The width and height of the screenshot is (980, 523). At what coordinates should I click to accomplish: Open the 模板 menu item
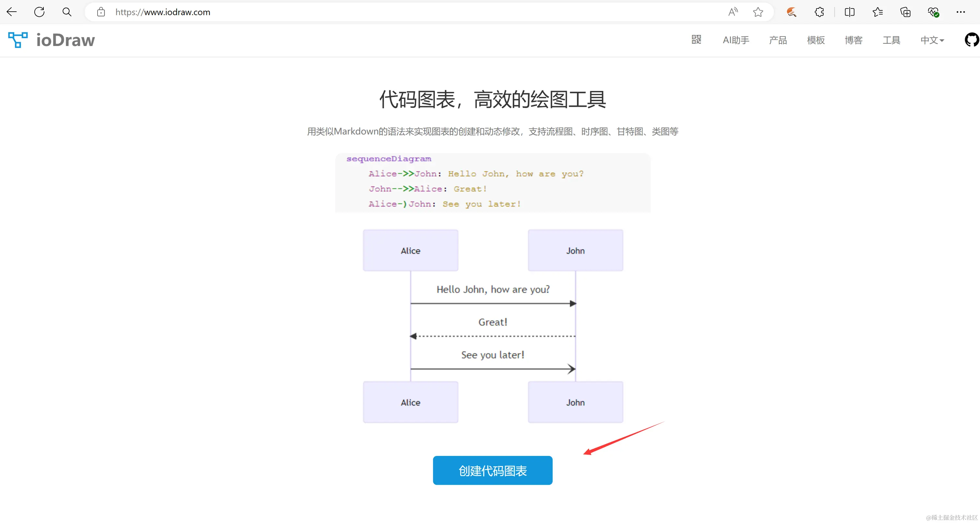816,40
